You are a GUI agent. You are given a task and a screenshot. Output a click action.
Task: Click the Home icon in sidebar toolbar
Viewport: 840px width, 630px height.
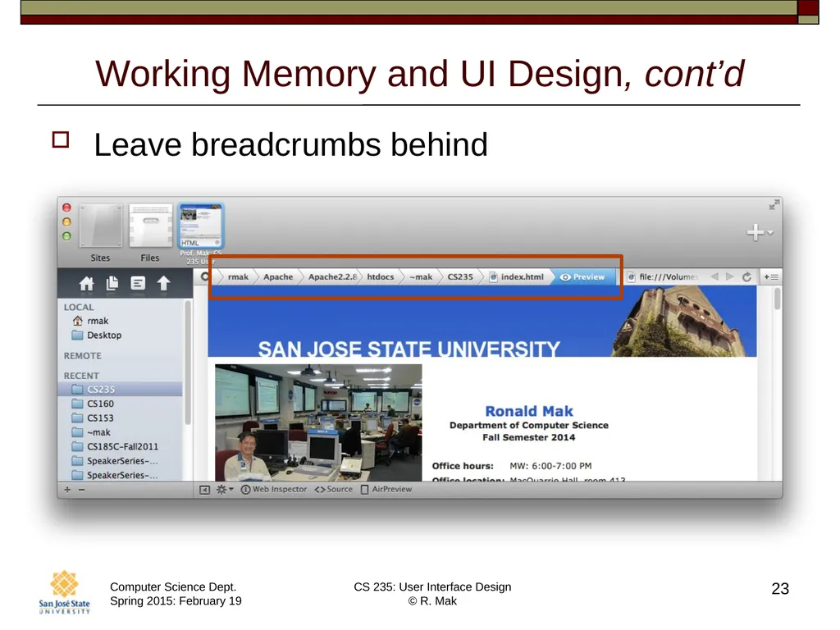point(86,283)
